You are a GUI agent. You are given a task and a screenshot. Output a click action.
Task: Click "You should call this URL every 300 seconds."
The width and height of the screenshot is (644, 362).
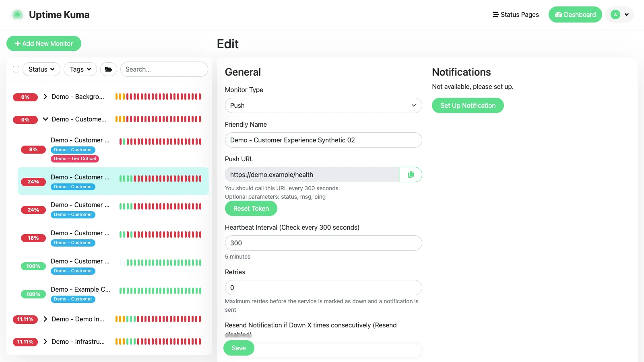[283, 188]
